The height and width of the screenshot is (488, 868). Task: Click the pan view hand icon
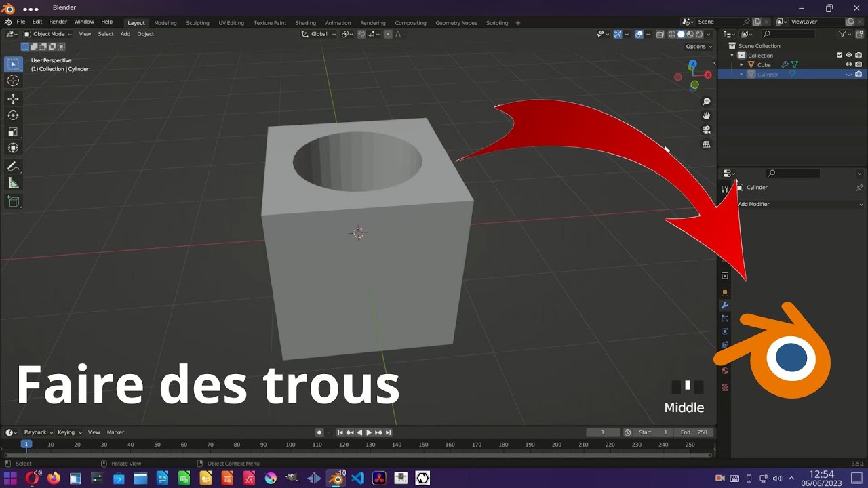(x=706, y=116)
